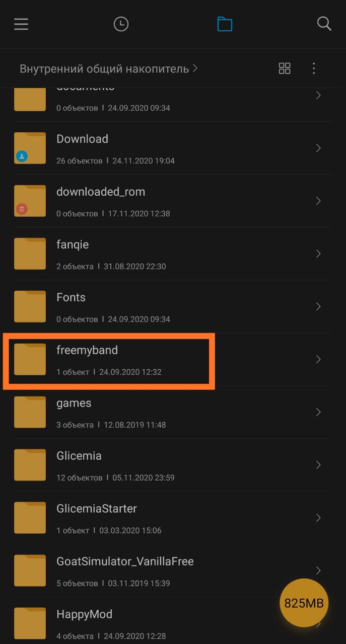Tap the 825MB cleaner floating button
This screenshot has width=346, height=644.
pos(304,603)
